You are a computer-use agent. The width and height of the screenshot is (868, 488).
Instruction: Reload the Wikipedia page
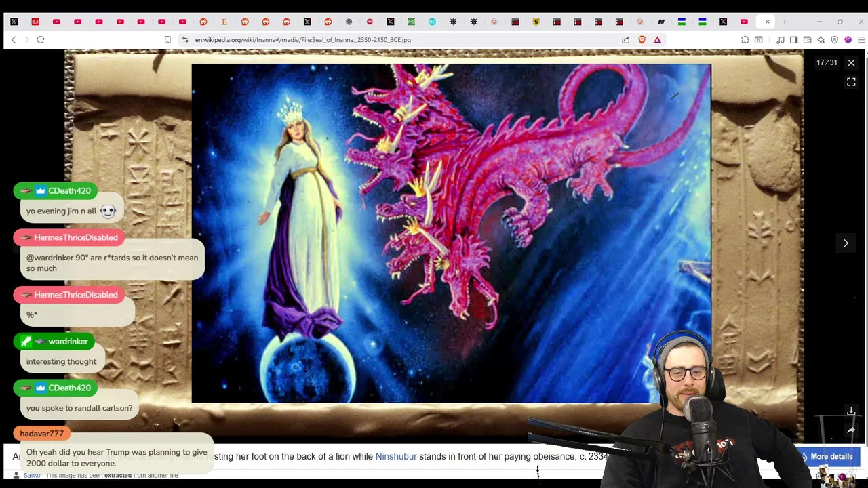coord(41,40)
